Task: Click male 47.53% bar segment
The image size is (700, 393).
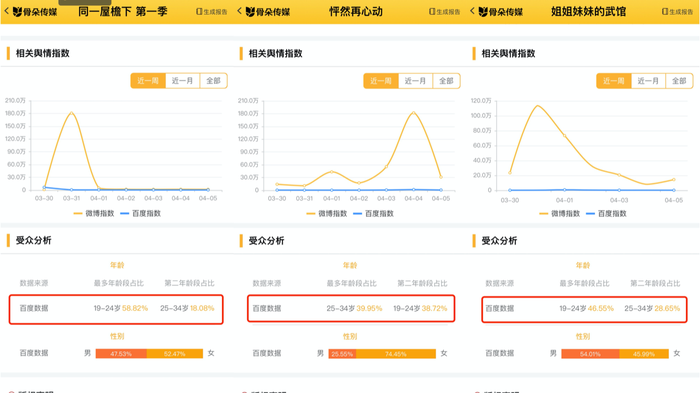Action: tap(121, 354)
